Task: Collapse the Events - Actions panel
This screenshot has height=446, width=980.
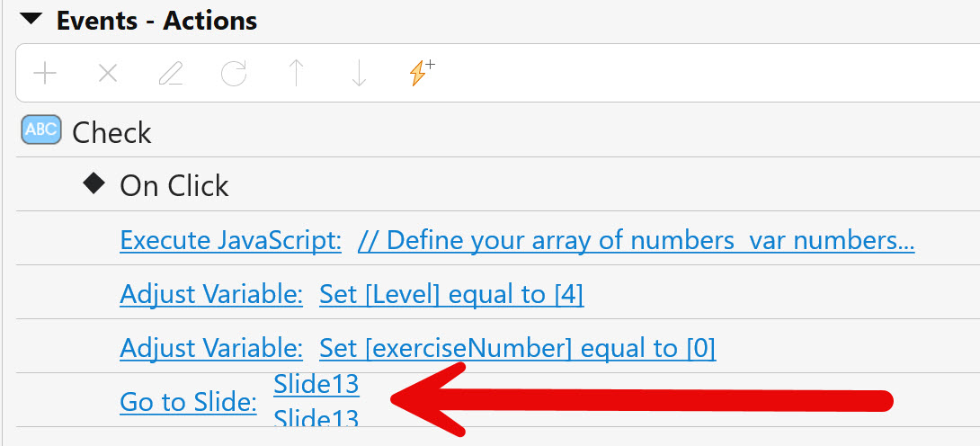Action: click(x=34, y=20)
